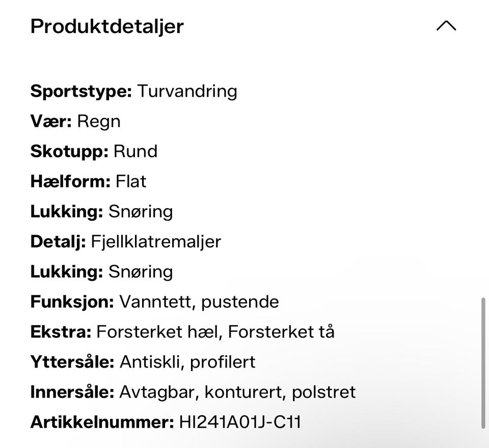Click the Artikkelnummer label
489x448 pixels.
pyautogui.click(x=102, y=422)
